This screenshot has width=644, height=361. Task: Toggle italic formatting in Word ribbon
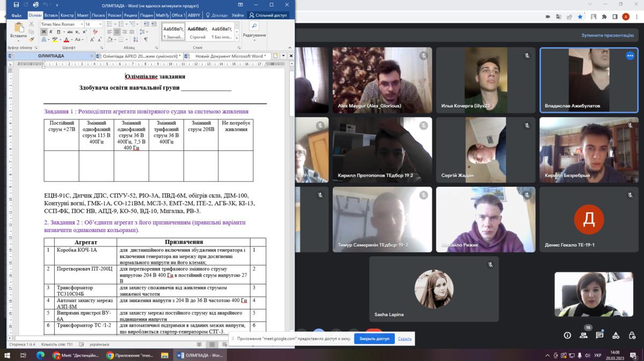pos(52,32)
